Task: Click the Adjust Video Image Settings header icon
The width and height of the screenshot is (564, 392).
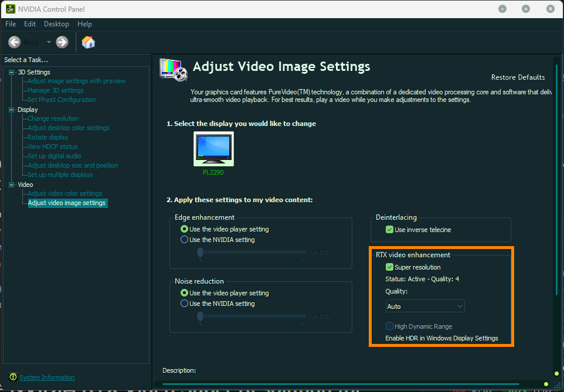Action: click(174, 69)
